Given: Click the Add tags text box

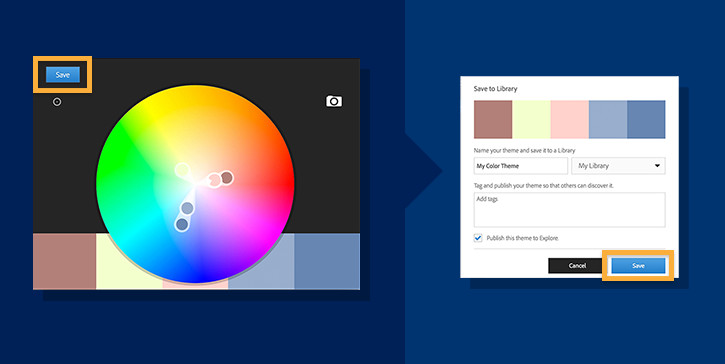Looking at the screenshot, I should (570, 210).
